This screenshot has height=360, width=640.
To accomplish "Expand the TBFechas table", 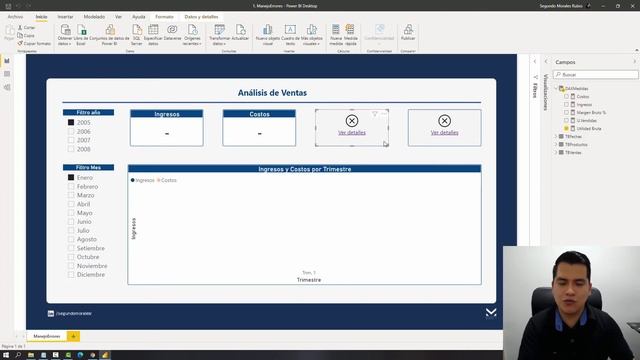I will click(556, 136).
